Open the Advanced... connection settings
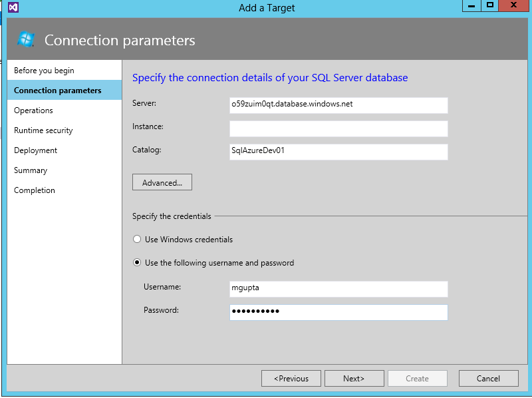The width and height of the screenshot is (532, 398). [x=162, y=182]
